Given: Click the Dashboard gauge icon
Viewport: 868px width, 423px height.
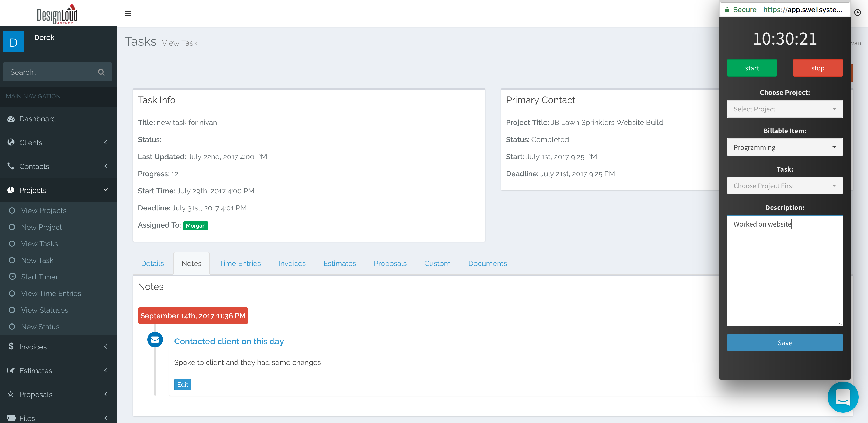Looking at the screenshot, I should click(x=11, y=118).
